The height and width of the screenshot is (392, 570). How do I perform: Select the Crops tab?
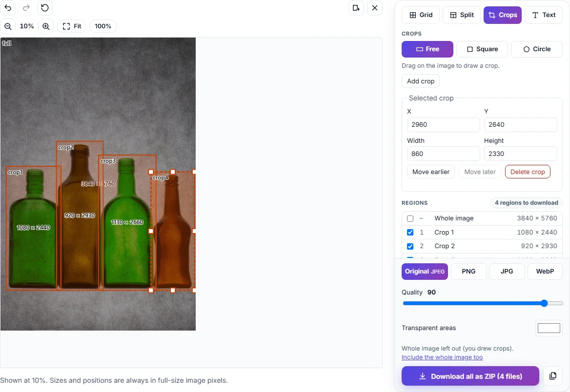pos(502,15)
